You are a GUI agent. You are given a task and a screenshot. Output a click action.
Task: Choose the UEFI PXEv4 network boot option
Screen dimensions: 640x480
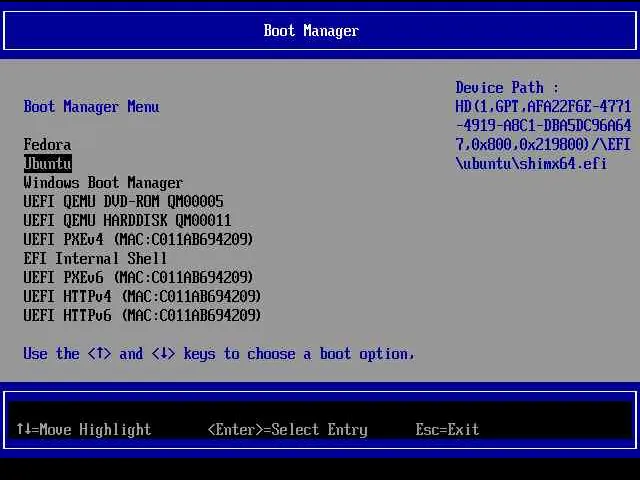point(138,240)
